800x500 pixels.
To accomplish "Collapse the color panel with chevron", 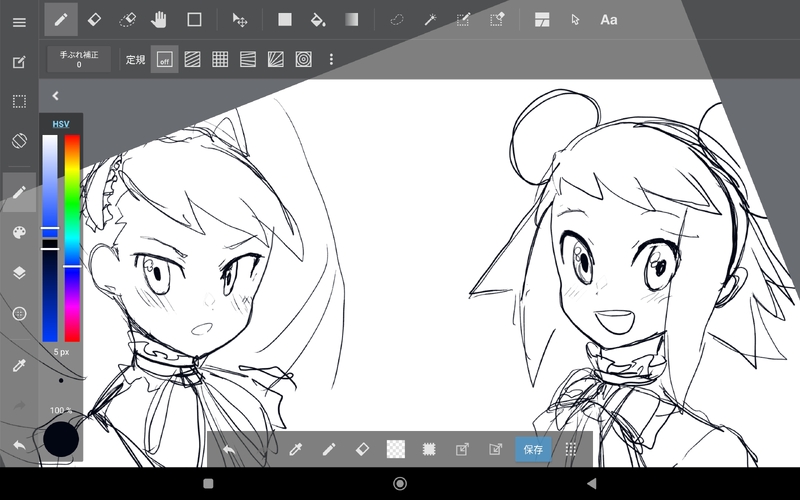I will pos(55,96).
